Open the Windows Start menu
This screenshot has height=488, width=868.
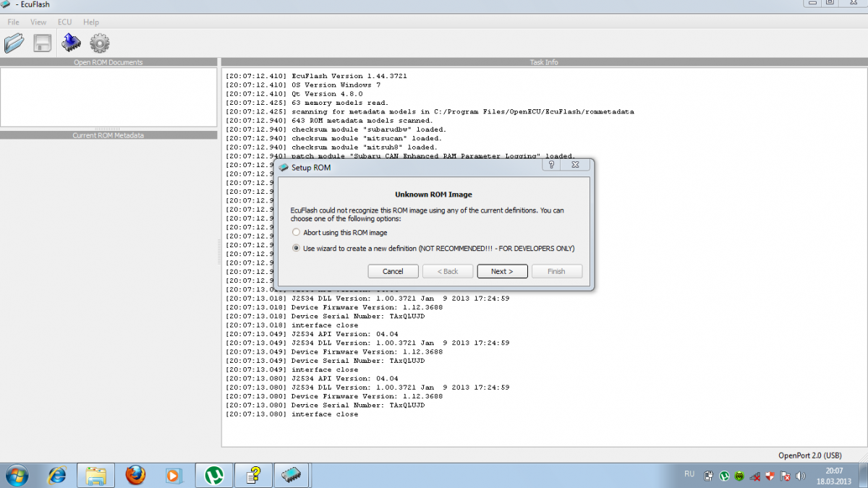tap(17, 475)
